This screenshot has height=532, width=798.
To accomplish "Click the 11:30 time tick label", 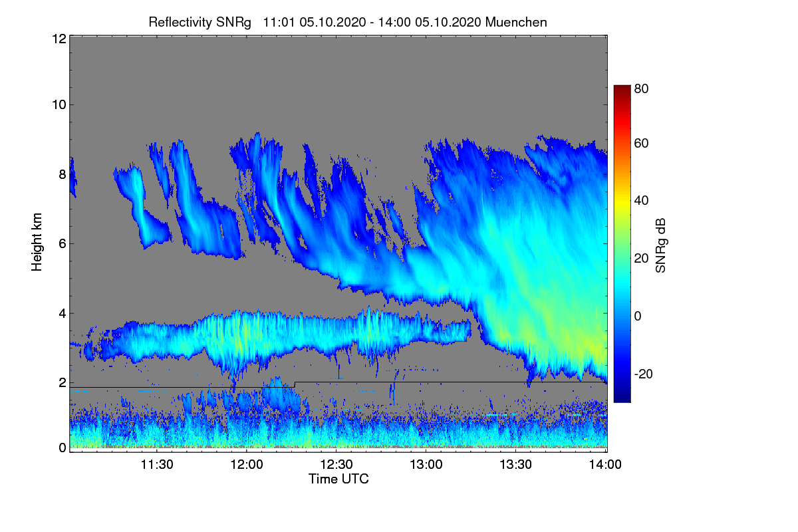I will coord(156,465).
